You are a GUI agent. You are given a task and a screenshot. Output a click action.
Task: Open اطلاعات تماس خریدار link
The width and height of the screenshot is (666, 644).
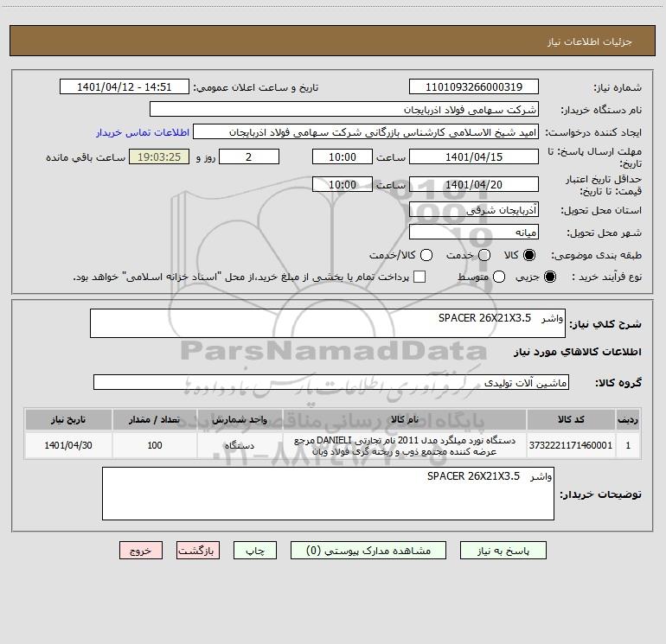tap(143, 132)
